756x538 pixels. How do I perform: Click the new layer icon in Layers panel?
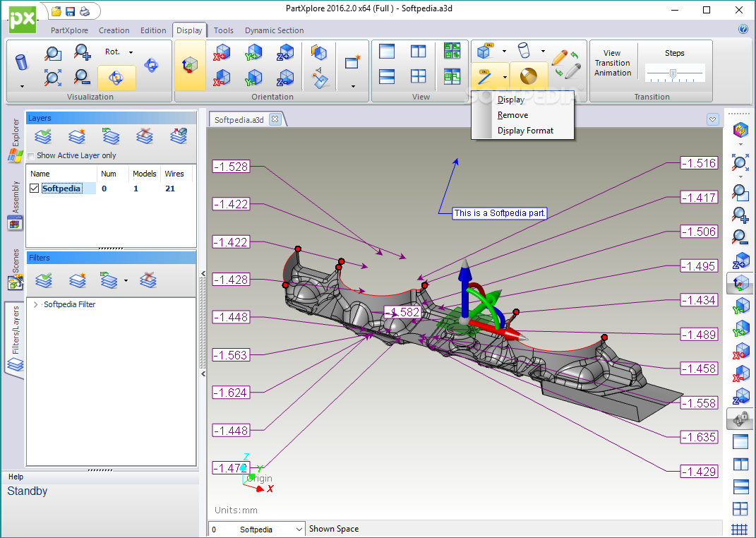click(77, 136)
